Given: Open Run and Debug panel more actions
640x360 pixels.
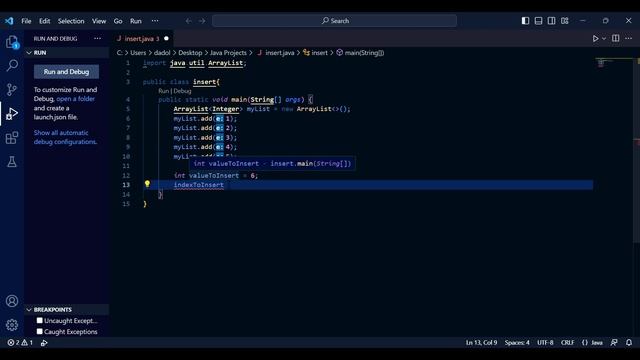Looking at the screenshot, I should point(97,38).
